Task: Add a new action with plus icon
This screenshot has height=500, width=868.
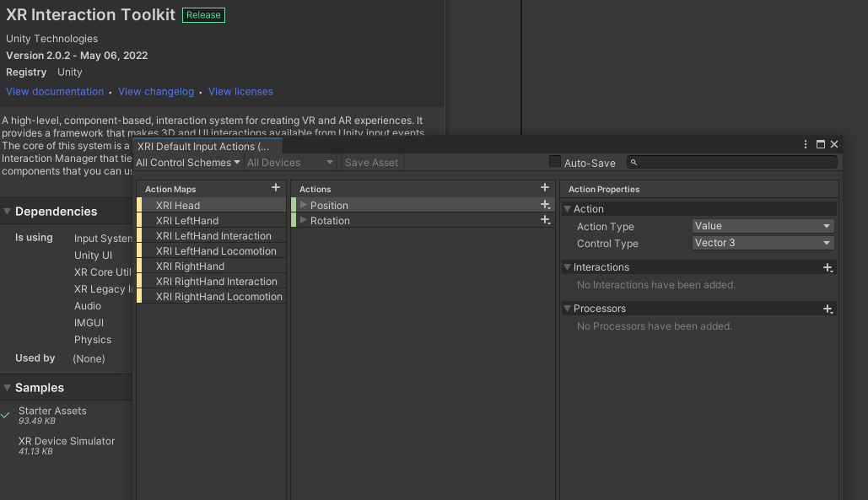Action: point(544,188)
